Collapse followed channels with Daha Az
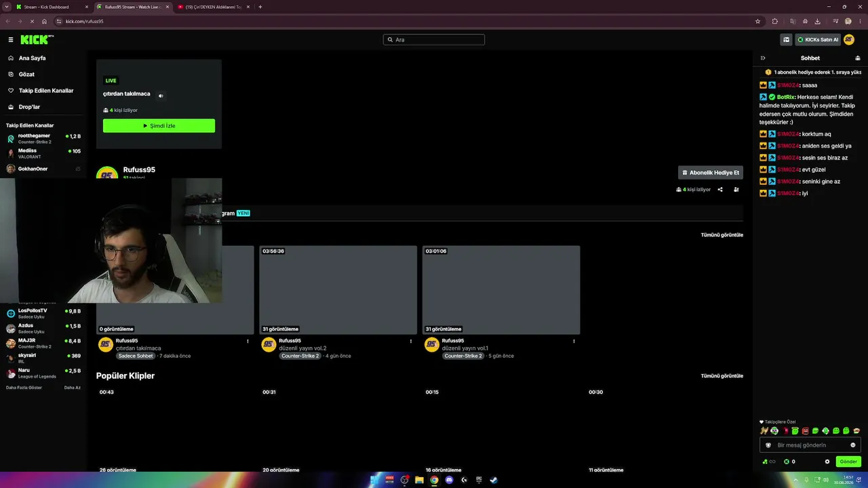This screenshot has height=488, width=868. (x=73, y=388)
